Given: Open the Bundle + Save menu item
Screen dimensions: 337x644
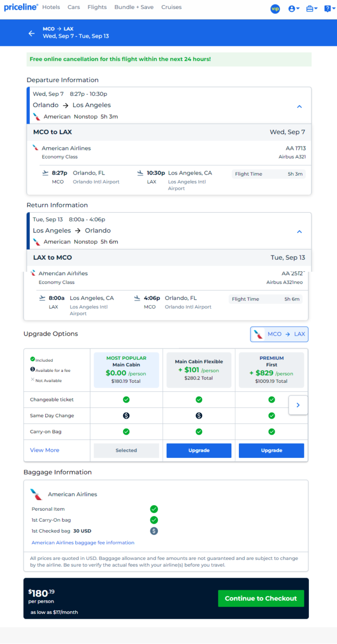Looking at the screenshot, I should click(134, 8).
